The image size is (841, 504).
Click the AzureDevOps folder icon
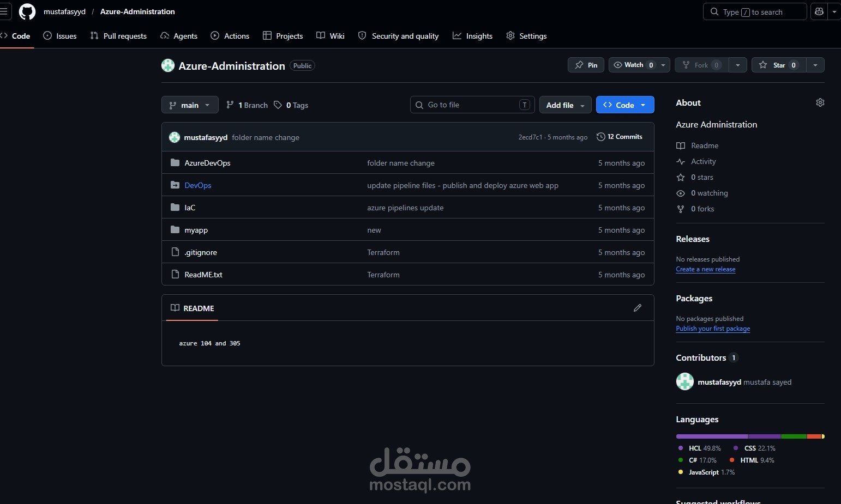click(x=175, y=162)
